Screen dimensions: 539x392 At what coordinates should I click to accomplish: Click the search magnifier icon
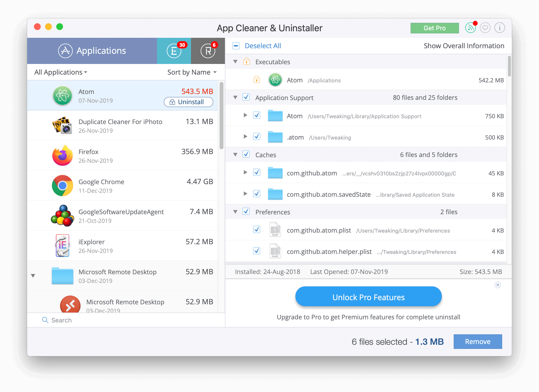pyautogui.click(x=45, y=320)
